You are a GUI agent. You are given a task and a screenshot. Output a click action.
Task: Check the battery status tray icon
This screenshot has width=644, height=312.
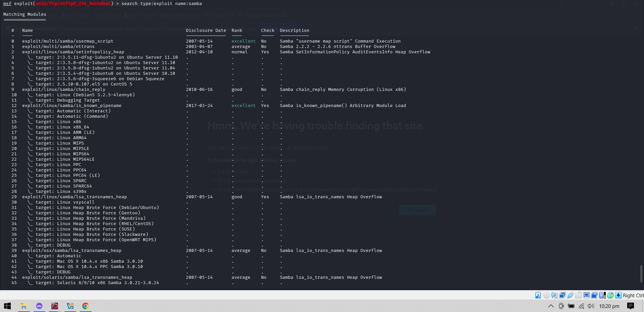(571, 306)
